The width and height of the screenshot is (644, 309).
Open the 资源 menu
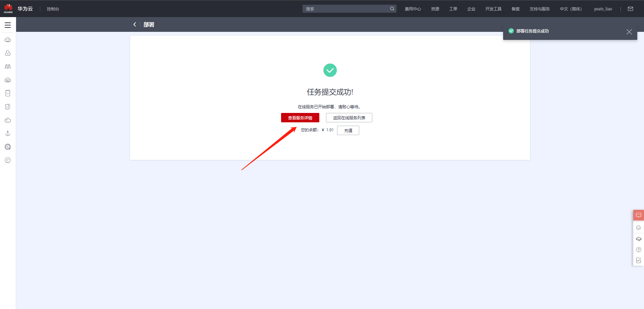435,9
